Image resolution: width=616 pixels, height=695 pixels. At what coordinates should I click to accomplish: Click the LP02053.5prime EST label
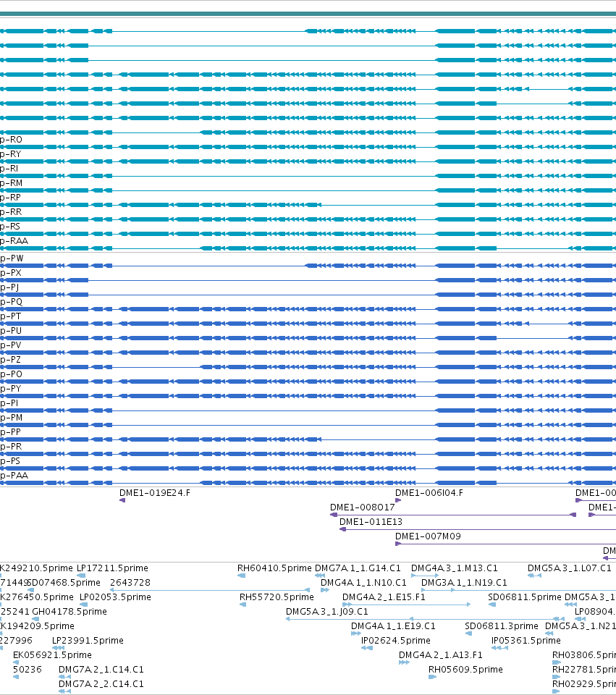coord(115,597)
